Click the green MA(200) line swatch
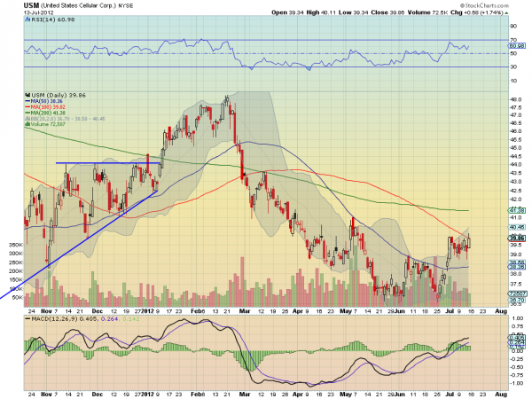 click(27, 113)
